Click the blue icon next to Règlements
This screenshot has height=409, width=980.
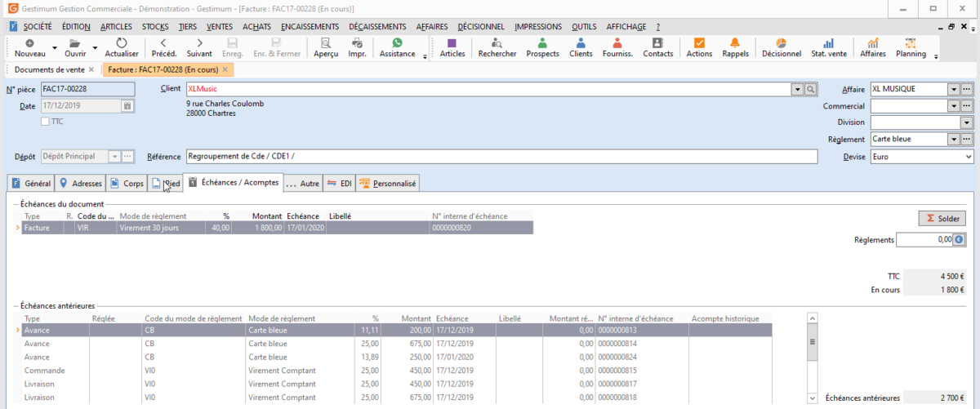click(x=959, y=239)
